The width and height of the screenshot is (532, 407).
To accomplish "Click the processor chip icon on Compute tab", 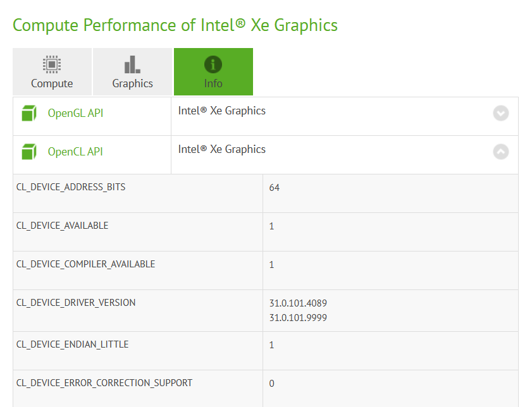I will 52,64.
